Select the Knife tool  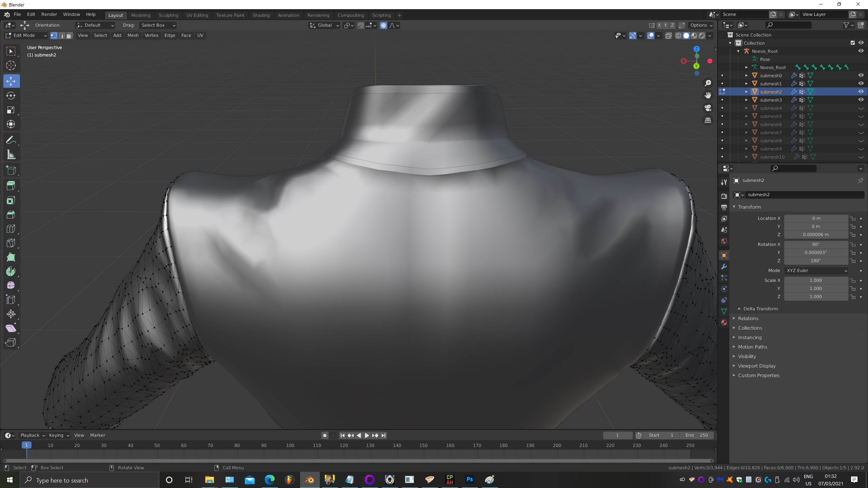point(11,243)
